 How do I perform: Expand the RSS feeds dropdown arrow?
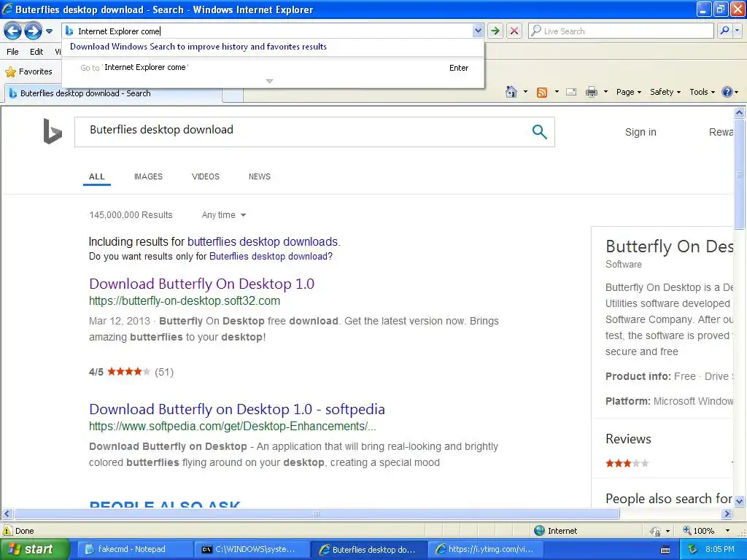(x=557, y=92)
